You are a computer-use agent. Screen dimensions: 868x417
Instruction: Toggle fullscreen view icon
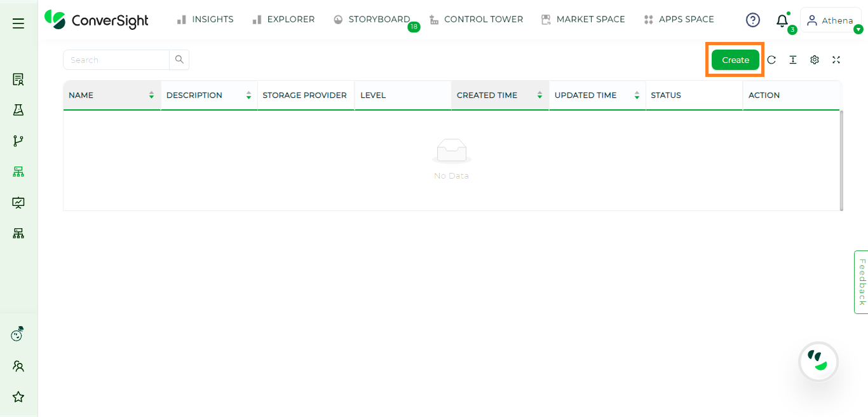pyautogui.click(x=836, y=60)
